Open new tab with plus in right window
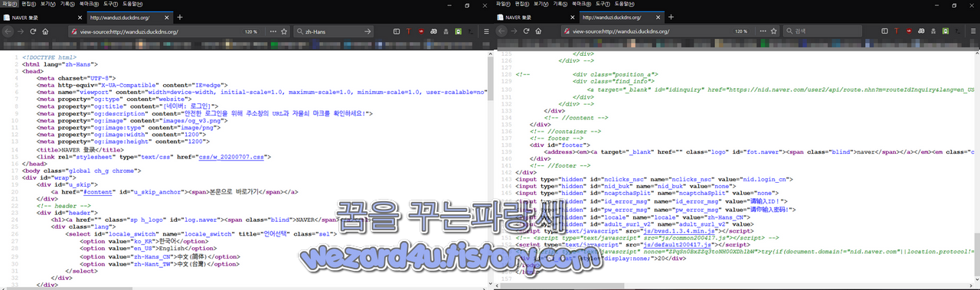980x290 pixels. (671, 17)
